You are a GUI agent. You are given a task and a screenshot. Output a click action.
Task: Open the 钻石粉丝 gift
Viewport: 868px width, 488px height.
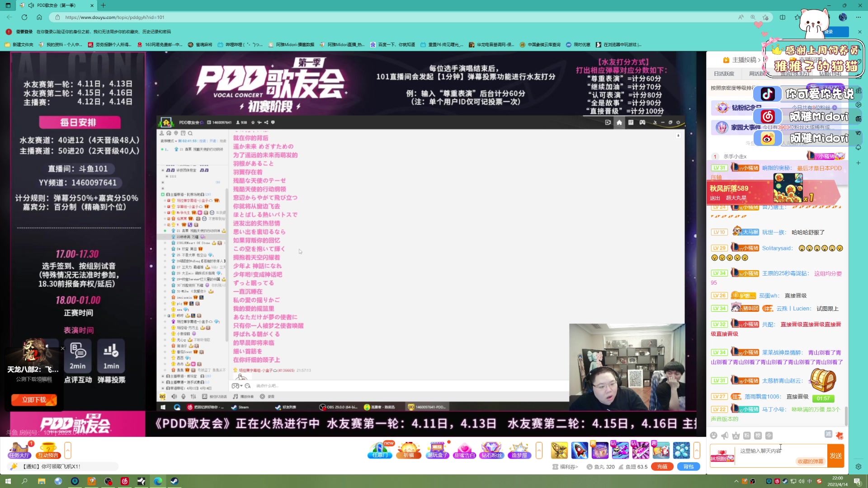492,450
